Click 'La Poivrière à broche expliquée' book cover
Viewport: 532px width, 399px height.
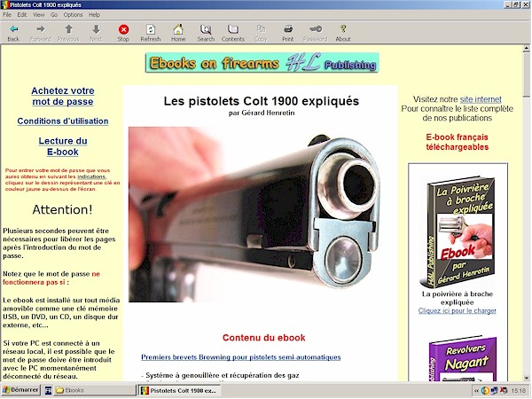click(x=458, y=232)
